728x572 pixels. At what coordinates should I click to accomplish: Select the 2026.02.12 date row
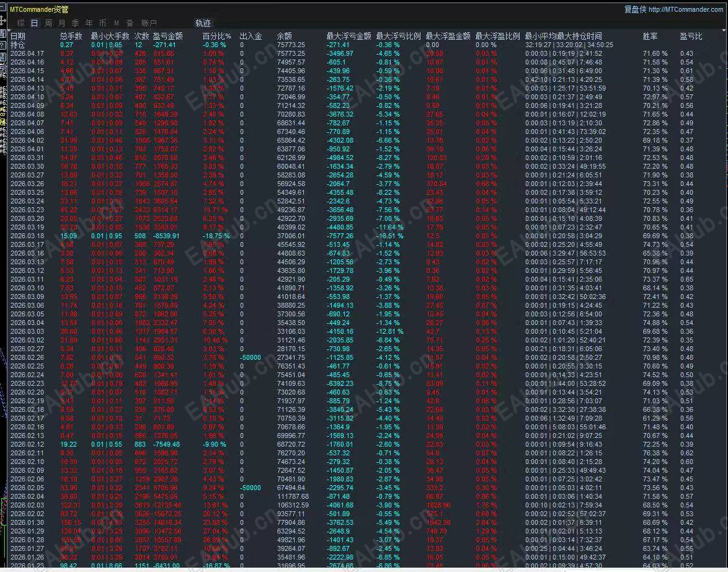click(x=27, y=444)
